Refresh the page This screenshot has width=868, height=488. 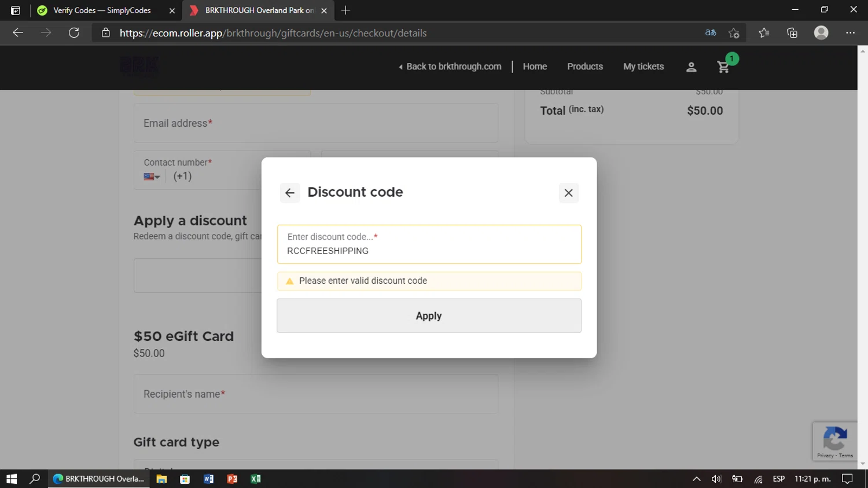(x=74, y=33)
